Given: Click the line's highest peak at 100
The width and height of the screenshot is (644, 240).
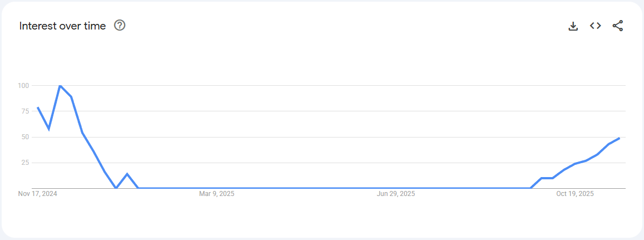Looking at the screenshot, I should pyautogui.click(x=60, y=86).
